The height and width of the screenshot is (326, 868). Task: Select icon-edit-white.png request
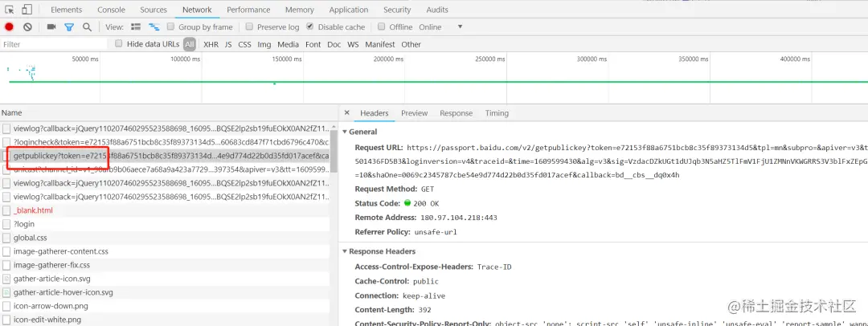(165, 320)
